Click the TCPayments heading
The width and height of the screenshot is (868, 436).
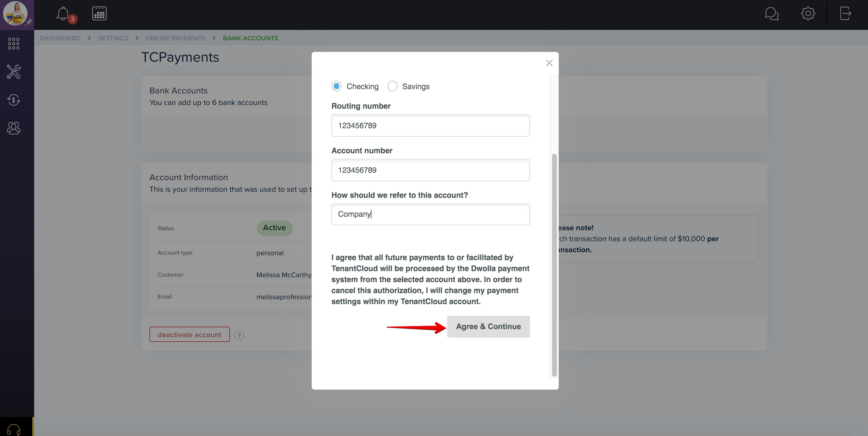(180, 57)
